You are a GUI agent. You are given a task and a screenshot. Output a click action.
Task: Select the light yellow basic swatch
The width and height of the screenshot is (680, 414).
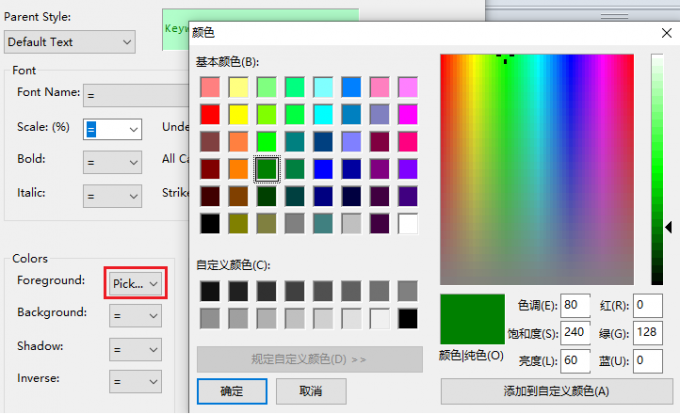[239, 87]
